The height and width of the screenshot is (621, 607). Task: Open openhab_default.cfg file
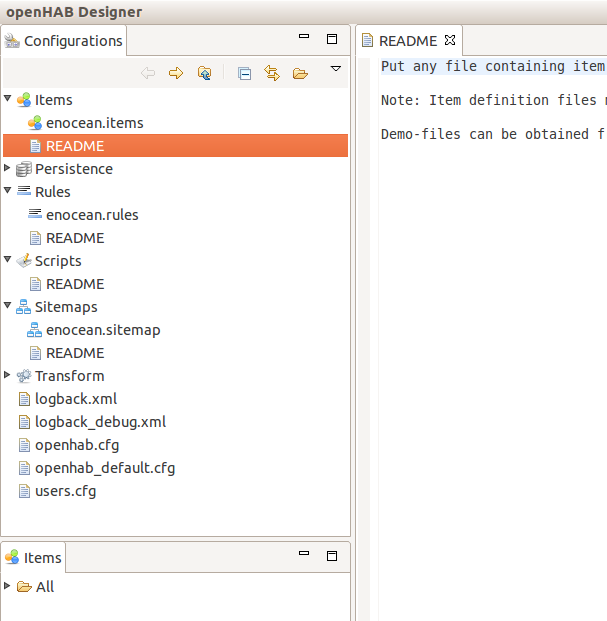[105, 469]
